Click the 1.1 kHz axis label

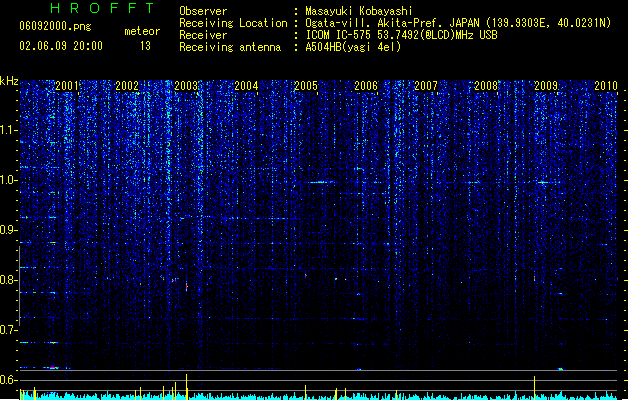coord(9,130)
